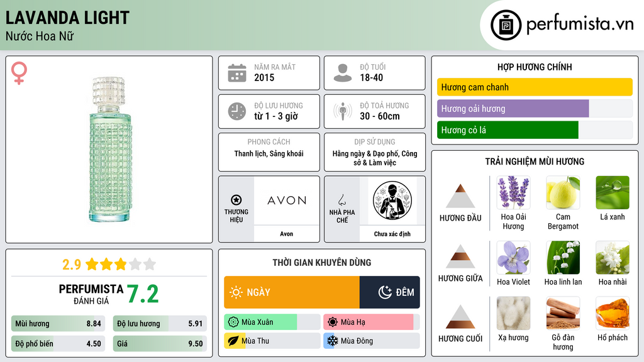Click the orange Ngày segment
This screenshot has height=362, width=644.
click(x=292, y=292)
